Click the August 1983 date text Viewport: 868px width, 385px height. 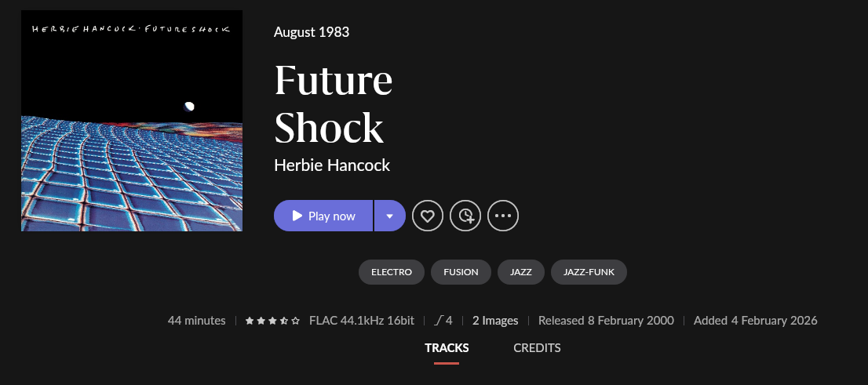pos(312,32)
